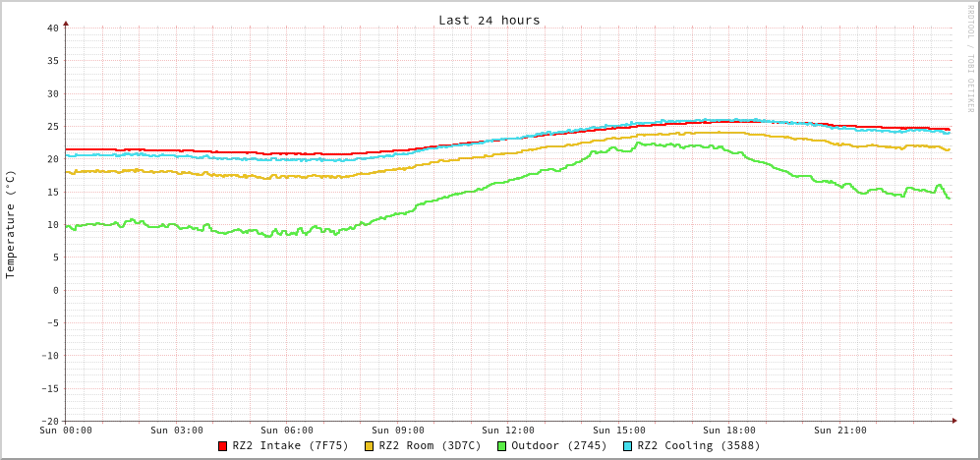The image size is (980, 460).
Task: Click the 'Sun 00:00' time axis label
Action: [x=66, y=431]
